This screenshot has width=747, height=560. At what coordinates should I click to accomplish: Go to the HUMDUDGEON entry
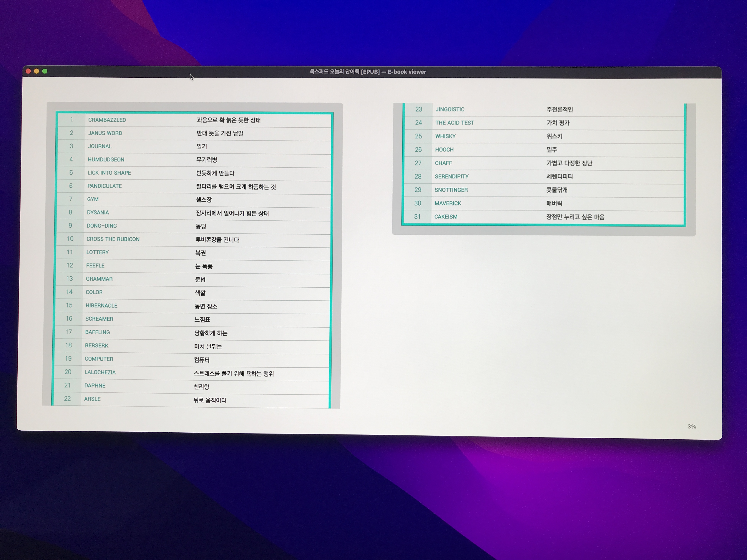point(106,159)
